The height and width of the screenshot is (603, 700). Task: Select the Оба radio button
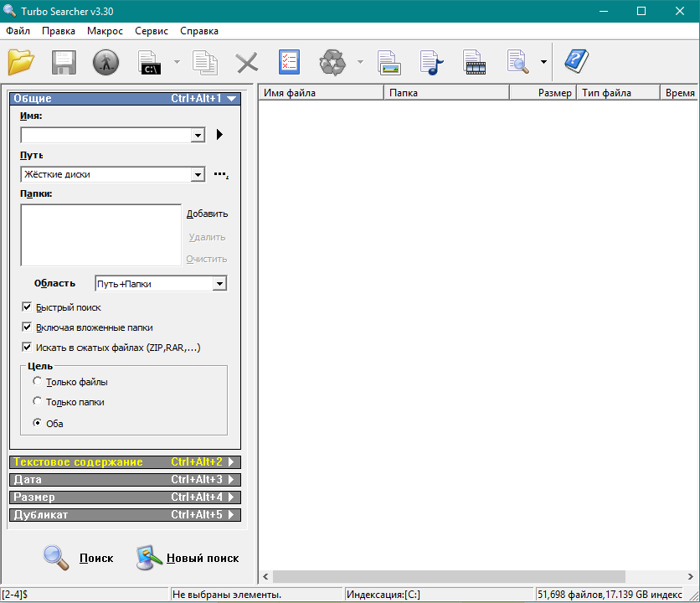pyautogui.click(x=38, y=423)
